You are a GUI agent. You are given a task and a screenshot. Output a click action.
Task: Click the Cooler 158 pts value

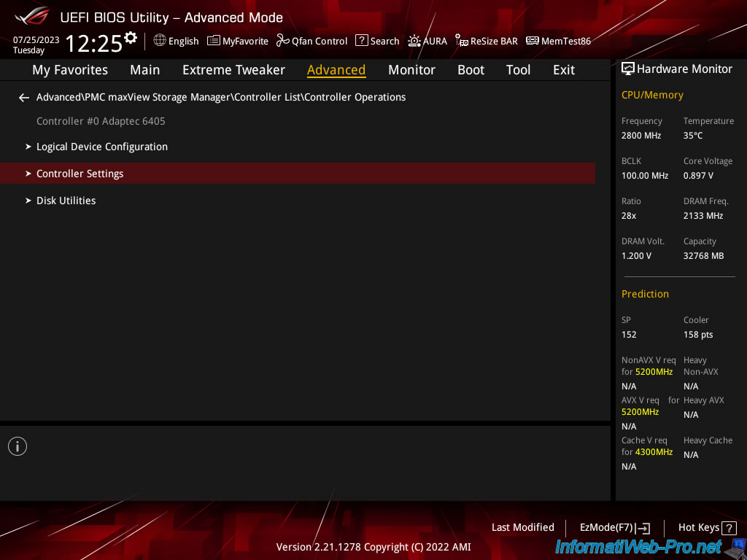pos(698,334)
